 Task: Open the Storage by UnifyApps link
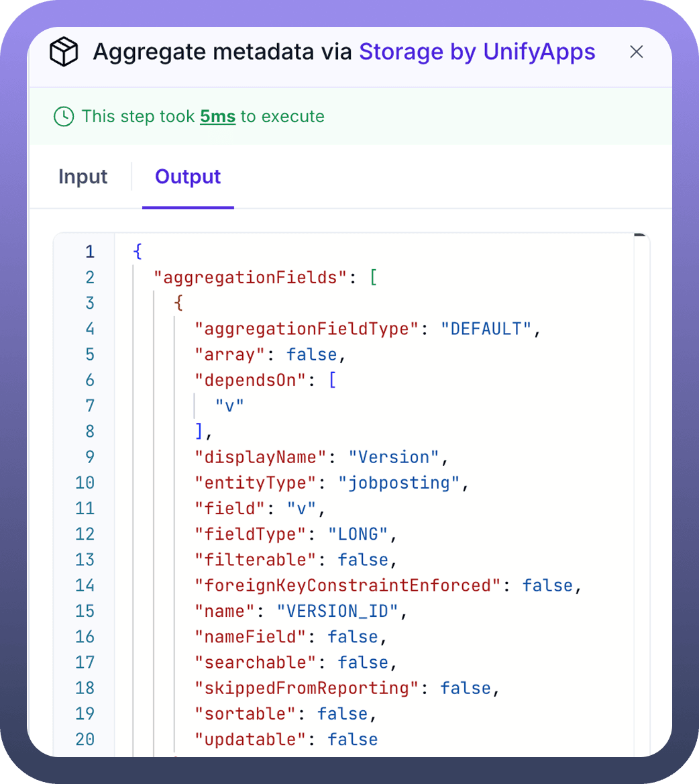point(477,52)
